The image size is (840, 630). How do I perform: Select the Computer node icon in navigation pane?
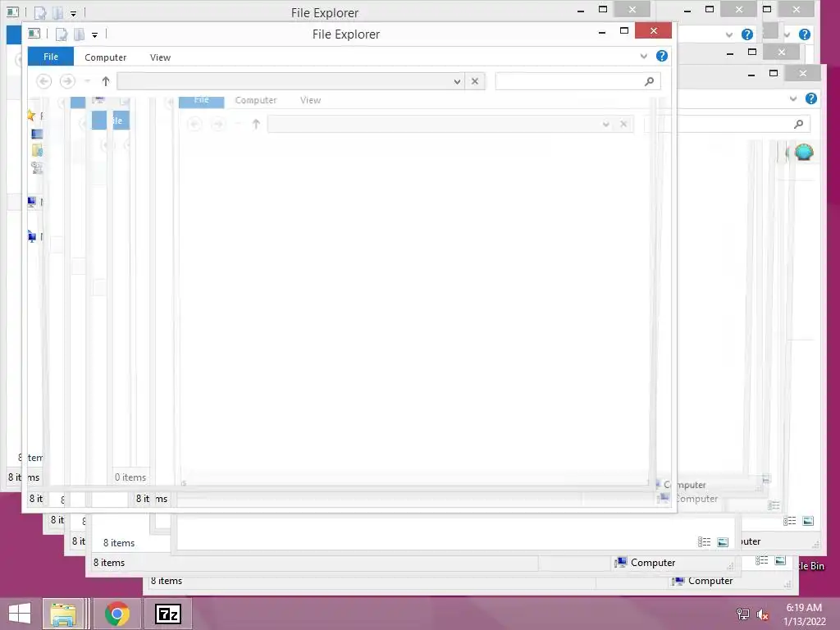tap(32, 202)
